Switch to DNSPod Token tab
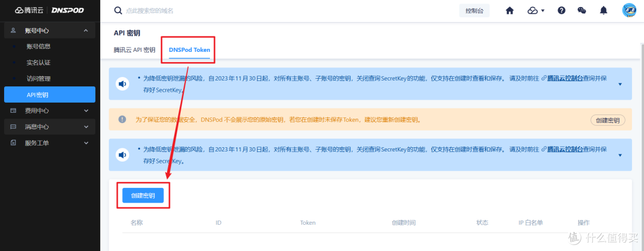Viewport: 644px width, 251px height. (190, 50)
